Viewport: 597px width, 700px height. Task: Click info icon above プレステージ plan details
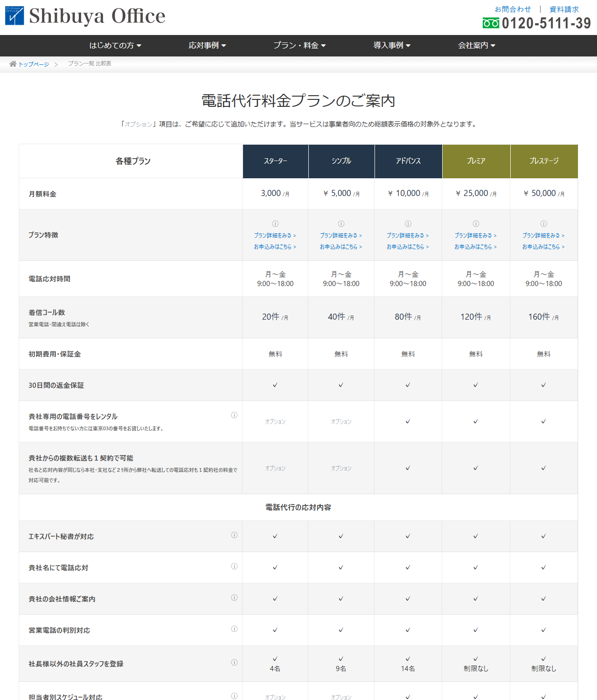point(543,224)
